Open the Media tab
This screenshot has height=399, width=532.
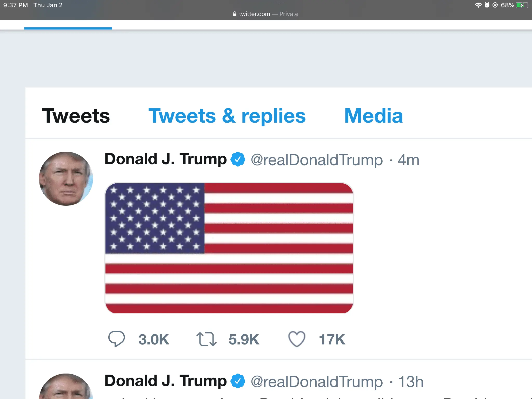click(373, 116)
